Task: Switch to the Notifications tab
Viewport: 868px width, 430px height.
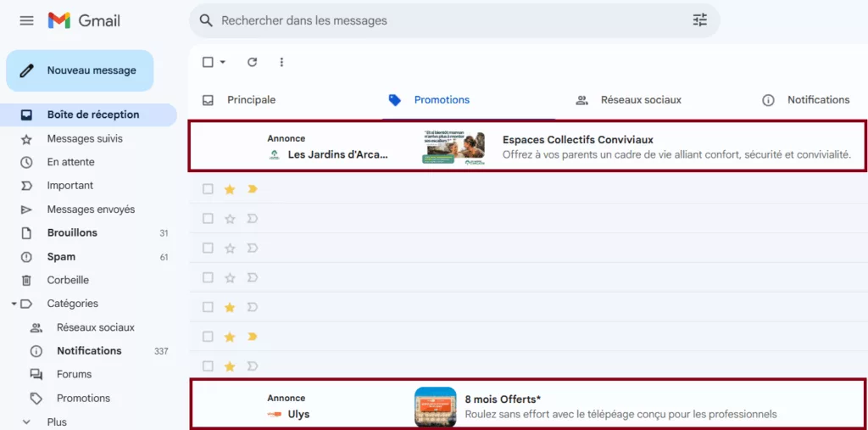Action: 818,100
